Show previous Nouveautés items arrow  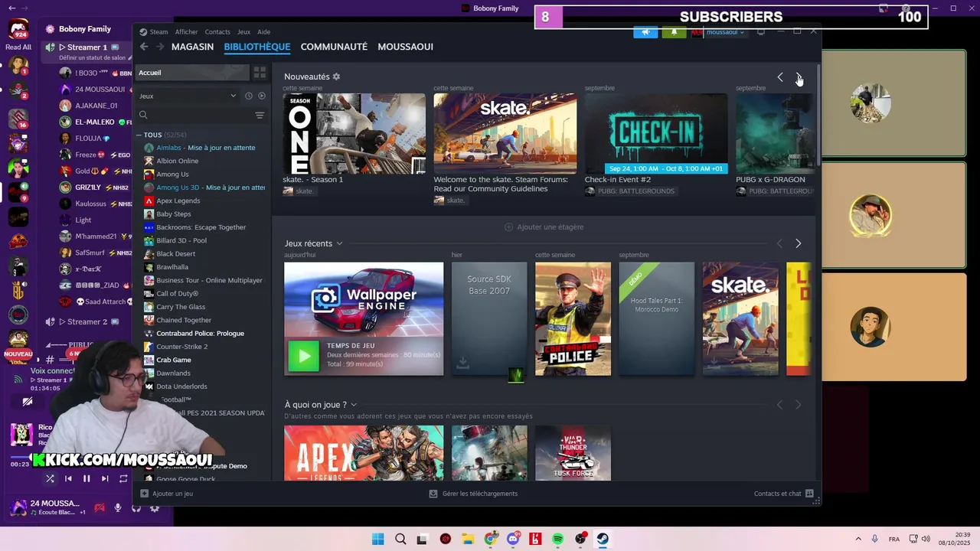point(780,77)
